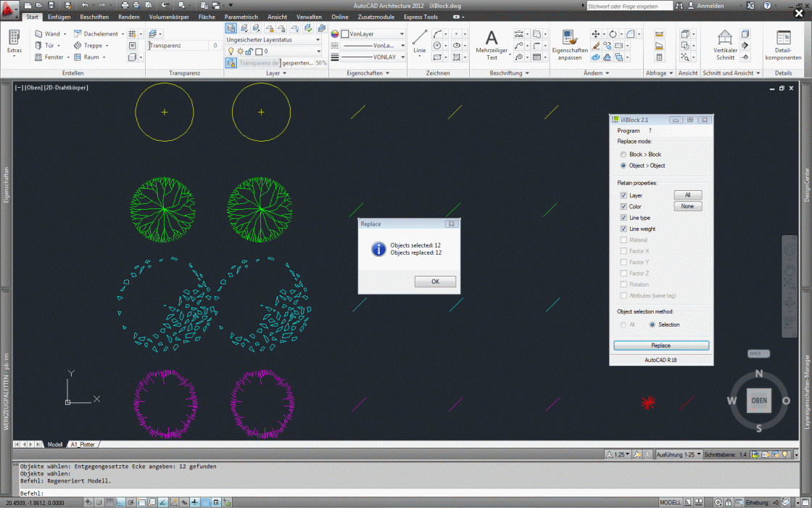
Task: Click the ViewCube OBEN face
Action: 759,401
